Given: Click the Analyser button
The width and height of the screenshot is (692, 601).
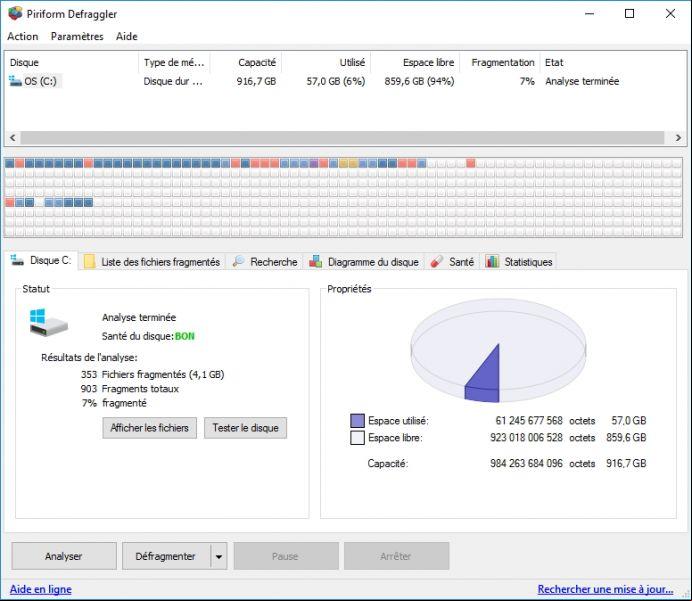Looking at the screenshot, I should coord(64,556).
